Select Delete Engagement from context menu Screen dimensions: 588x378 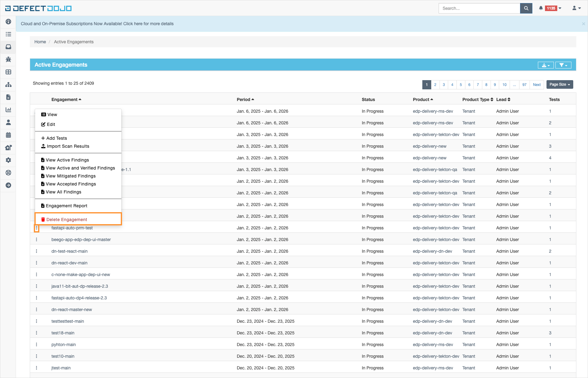click(x=67, y=220)
